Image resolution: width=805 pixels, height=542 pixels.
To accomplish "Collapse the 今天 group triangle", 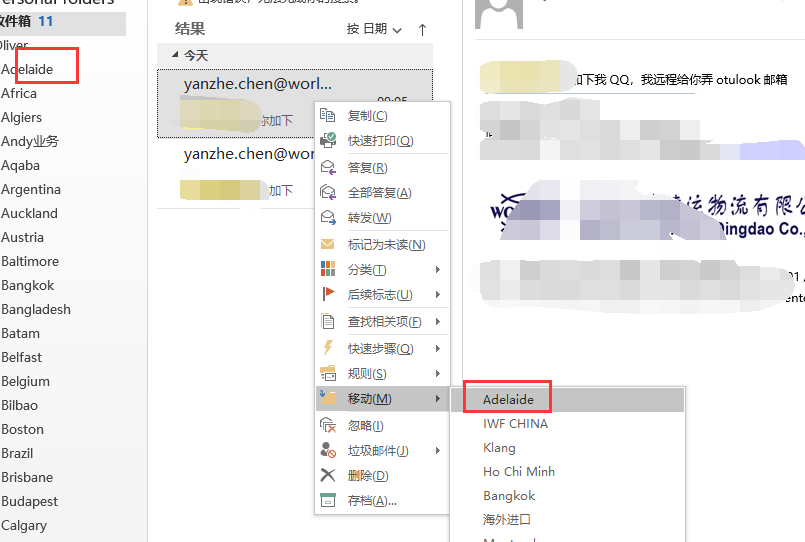I will [175, 54].
